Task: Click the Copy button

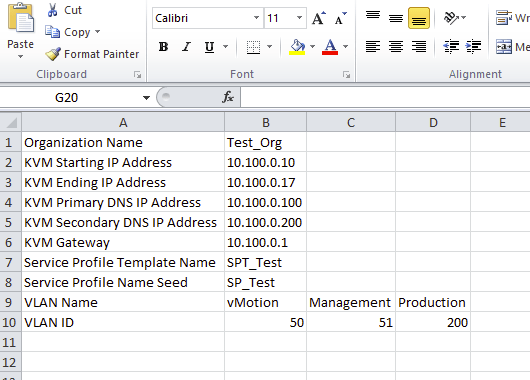Action: click(68, 32)
